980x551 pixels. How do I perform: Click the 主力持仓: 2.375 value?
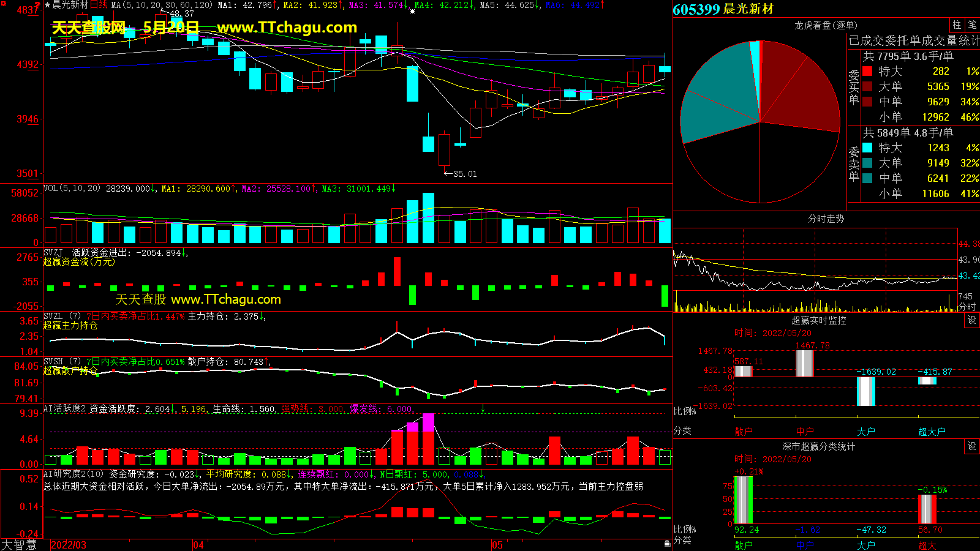pyautogui.click(x=223, y=317)
